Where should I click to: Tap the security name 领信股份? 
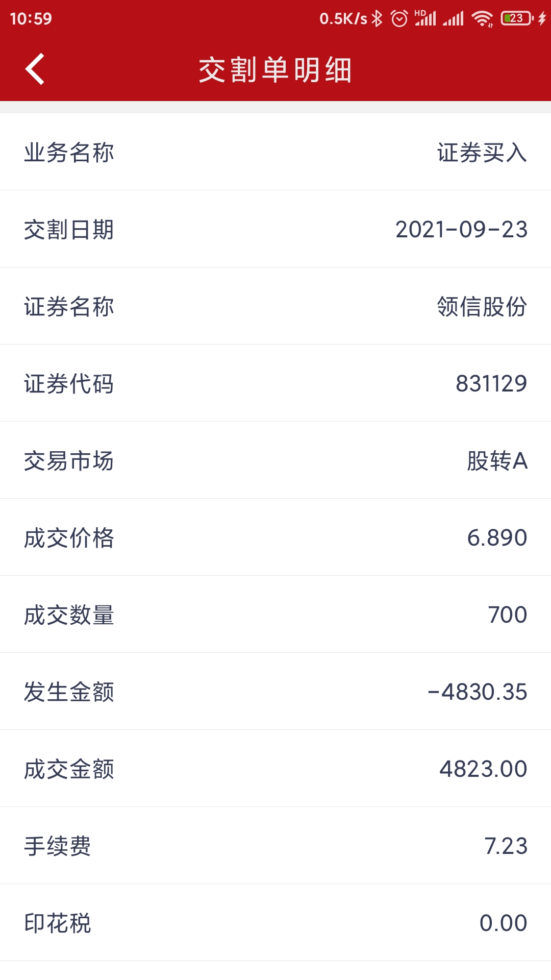[482, 307]
